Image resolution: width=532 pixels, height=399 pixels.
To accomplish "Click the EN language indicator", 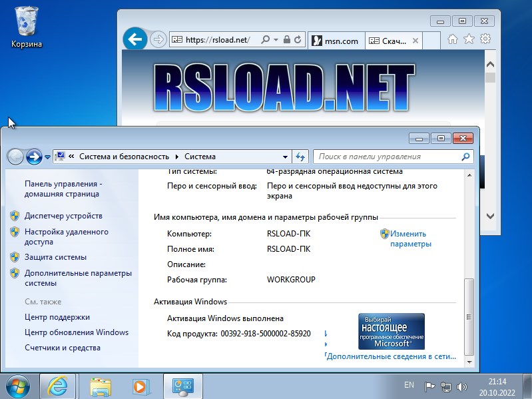I will [409, 385].
